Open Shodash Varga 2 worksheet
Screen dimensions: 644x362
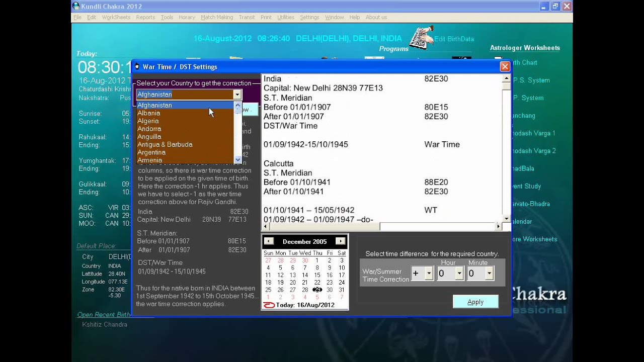(533, 151)
